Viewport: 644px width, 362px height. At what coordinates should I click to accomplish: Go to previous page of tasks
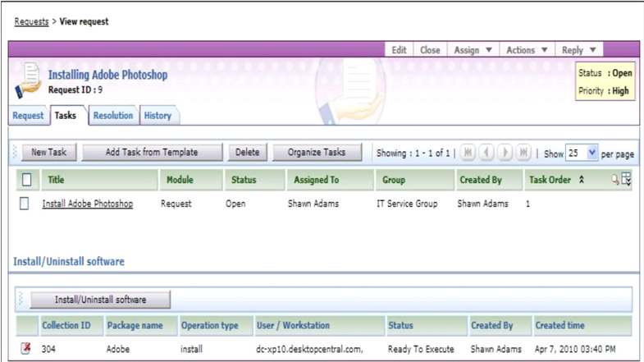click(486, 153)
